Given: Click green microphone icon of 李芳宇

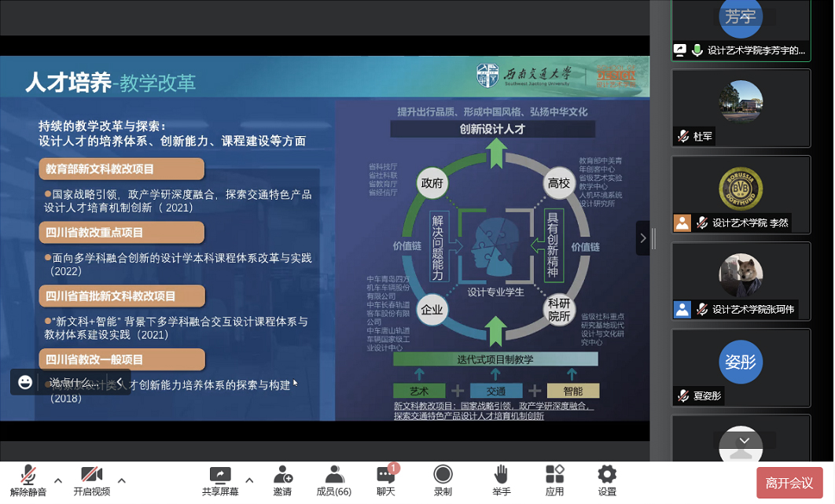Looking at the screenshot, I should pyautogui.click(x=697, y=50).
